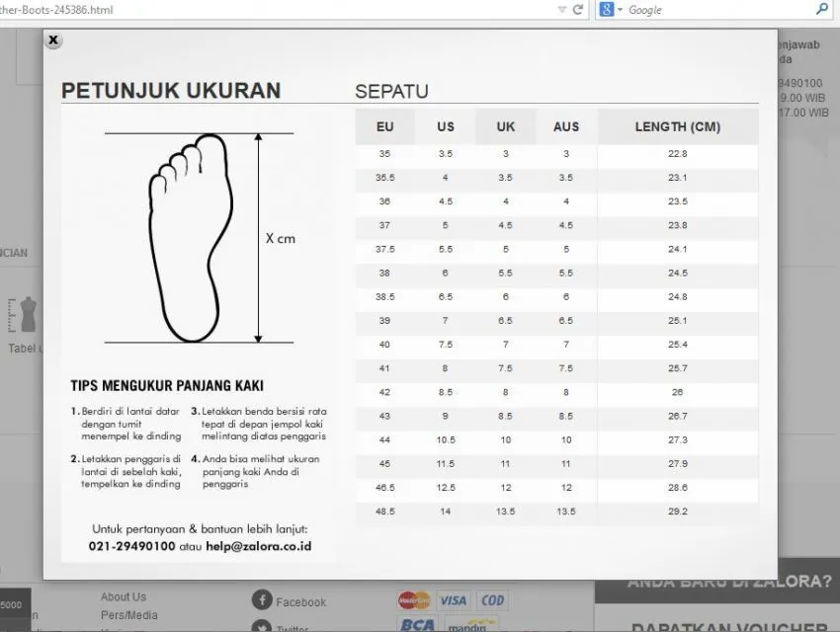Select EU size 35 cell
The image size is (840, 632).
tap(384, 154)
